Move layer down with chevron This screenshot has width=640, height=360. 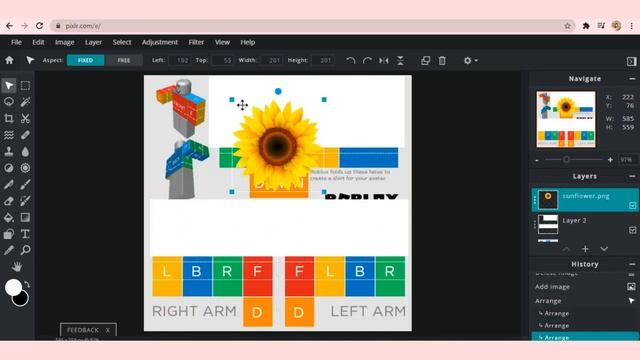coord(604,249)
